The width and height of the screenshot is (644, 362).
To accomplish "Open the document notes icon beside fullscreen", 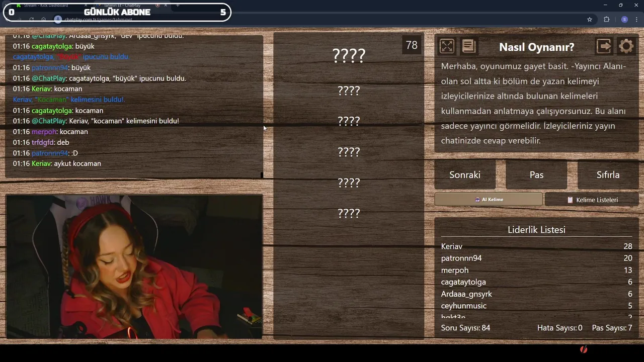I will tap(468, 46).
